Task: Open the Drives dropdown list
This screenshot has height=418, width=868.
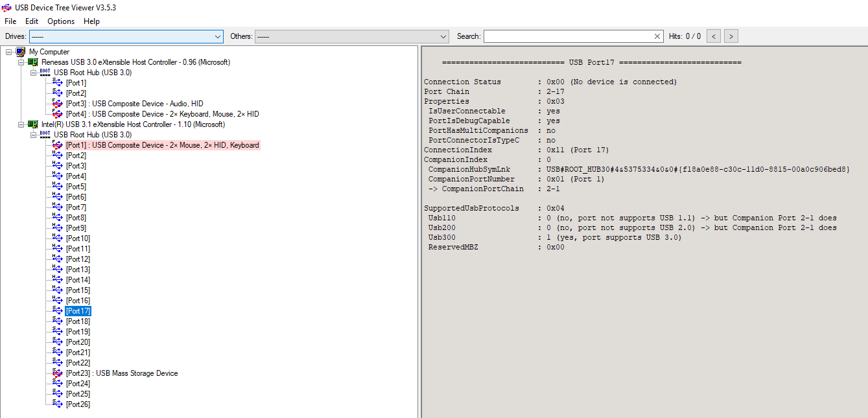Action: [218, 36]
